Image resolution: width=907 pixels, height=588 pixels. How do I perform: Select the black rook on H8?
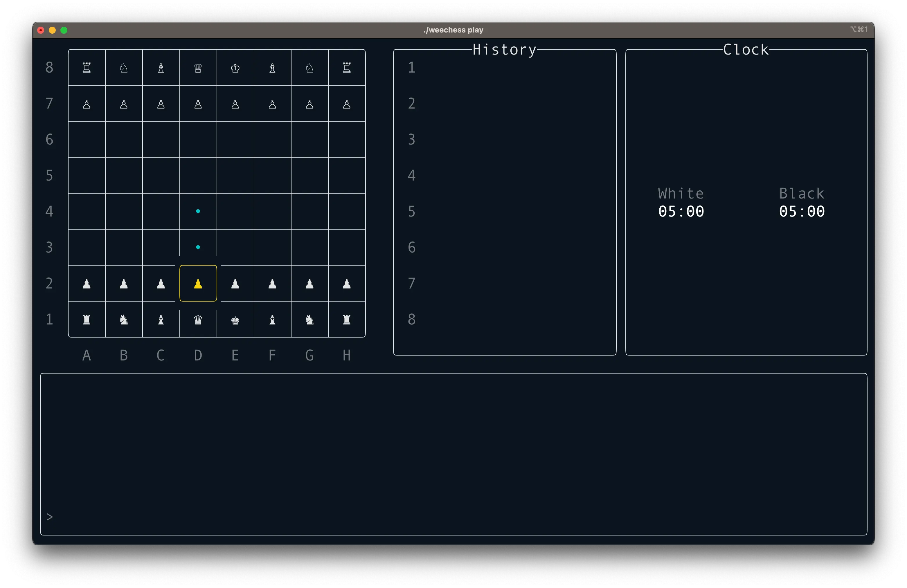pos(346,68)
